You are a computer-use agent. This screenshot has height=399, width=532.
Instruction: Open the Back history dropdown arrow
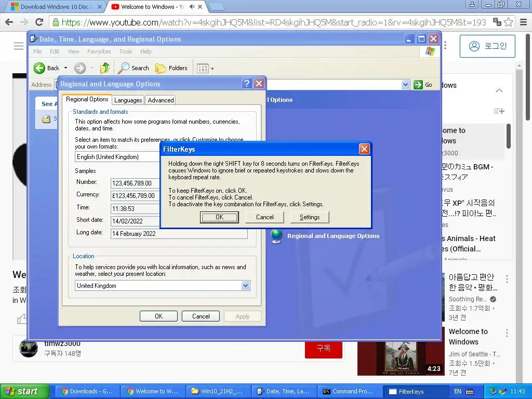point(66,68)
